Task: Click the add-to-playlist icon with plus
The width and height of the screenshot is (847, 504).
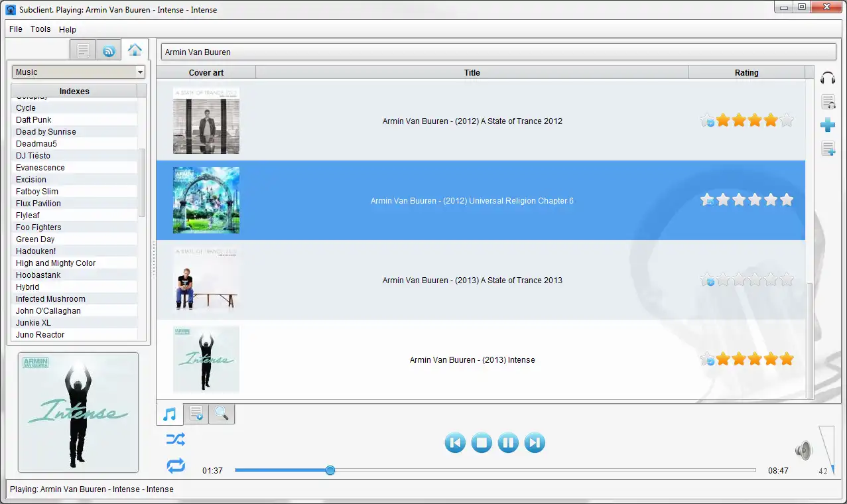Action: coord(828,149)
